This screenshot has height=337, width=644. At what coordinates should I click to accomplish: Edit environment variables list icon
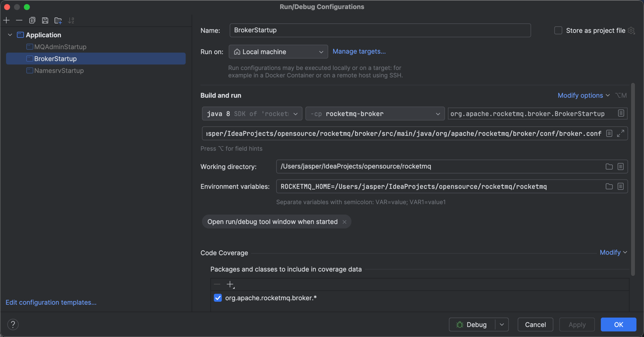click(x=621, y=186)
